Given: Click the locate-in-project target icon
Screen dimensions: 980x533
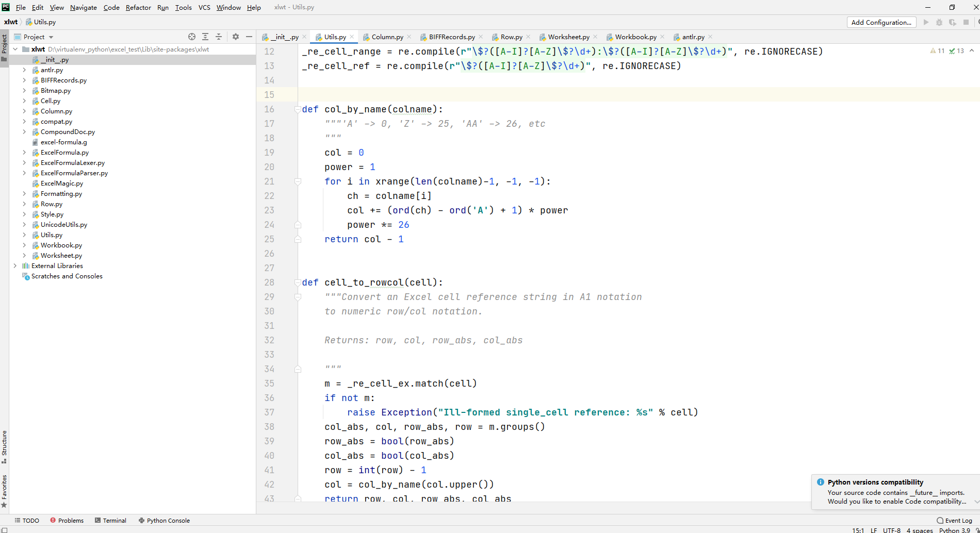Looking at the screenshot, I should [192, 37].
